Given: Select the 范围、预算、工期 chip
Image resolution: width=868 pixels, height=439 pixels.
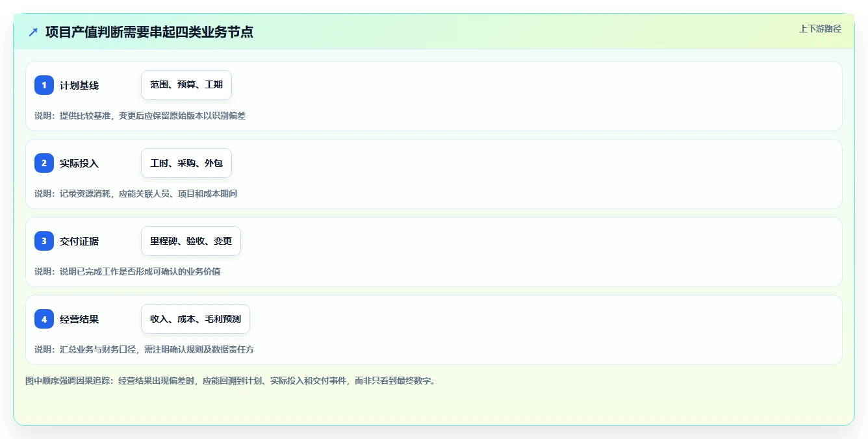Looking at the screenshot, I should (x=186, y=85).
